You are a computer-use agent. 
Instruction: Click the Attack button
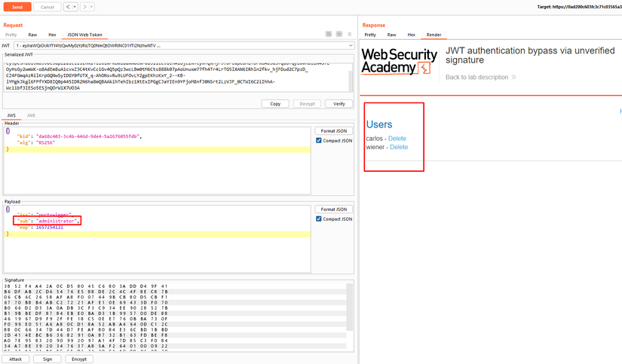point(16,359)
